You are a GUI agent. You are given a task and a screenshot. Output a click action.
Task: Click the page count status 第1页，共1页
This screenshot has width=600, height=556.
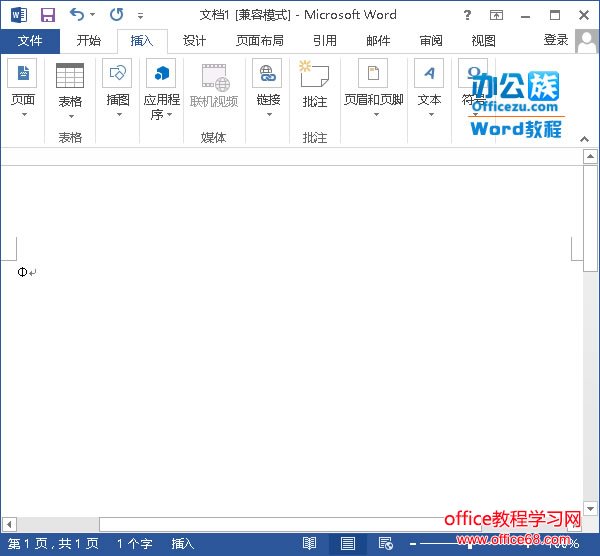[53, 543]
